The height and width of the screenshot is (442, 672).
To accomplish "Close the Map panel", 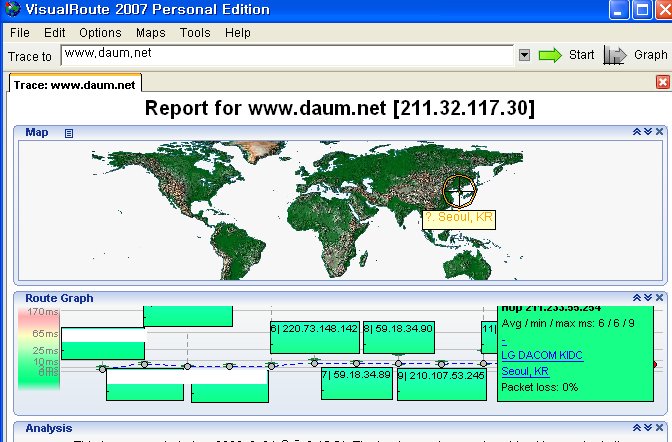I will coord(659,132).
